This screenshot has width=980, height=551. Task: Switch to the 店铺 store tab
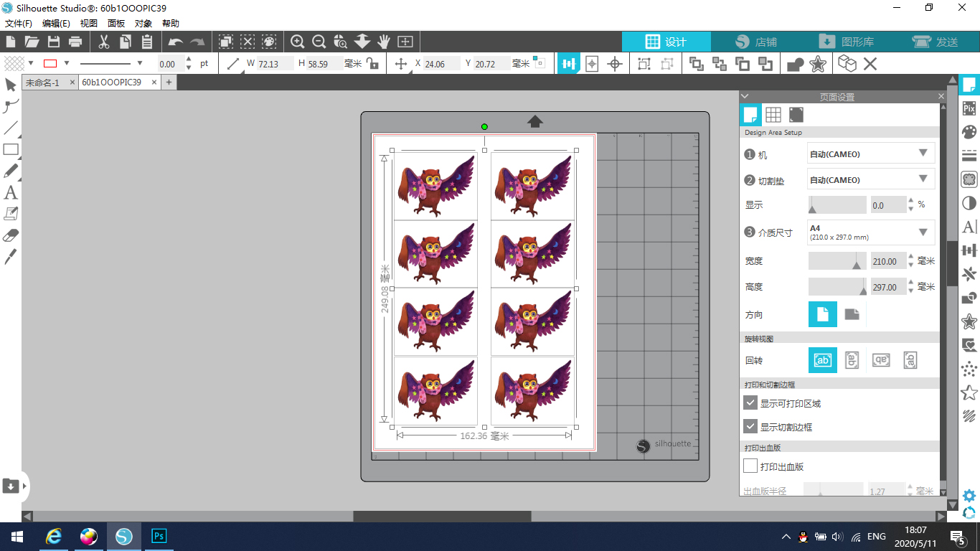(756, 42)
